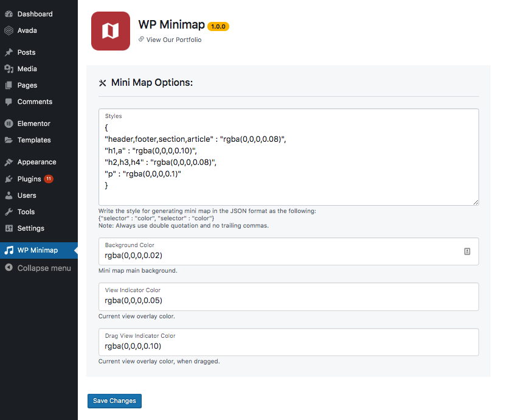Click the Save Changes button
Viewport: 532px width, 420px height.
click(x=114, y=401)
